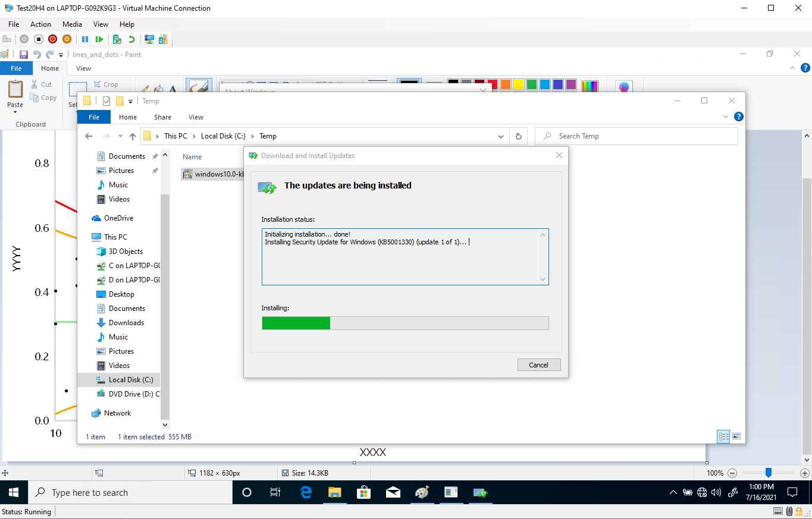Open Mail from the taskbar
812x519 pixels.
click(393, 492)
